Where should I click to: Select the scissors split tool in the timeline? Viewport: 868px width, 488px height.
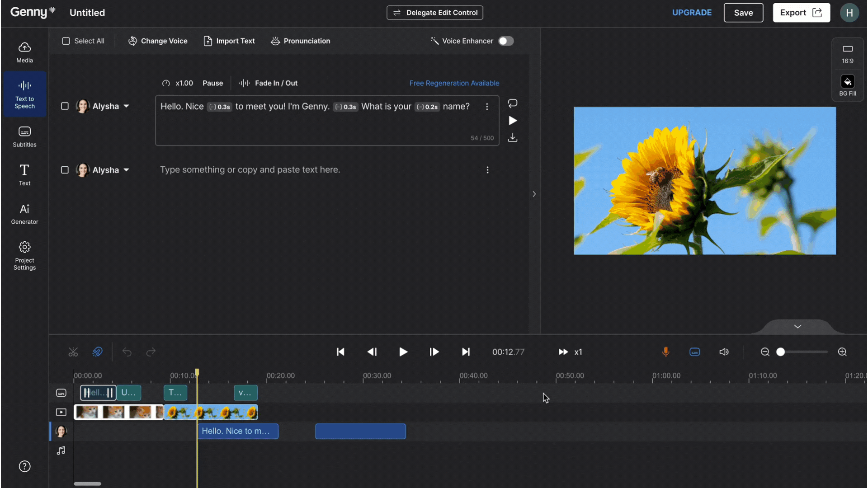point(73,352)
